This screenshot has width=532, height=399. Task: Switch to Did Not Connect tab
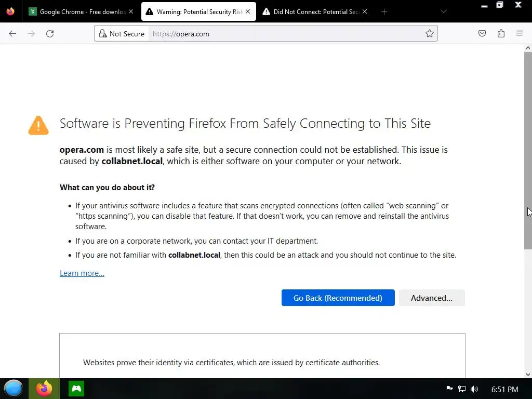coord(312,11)
